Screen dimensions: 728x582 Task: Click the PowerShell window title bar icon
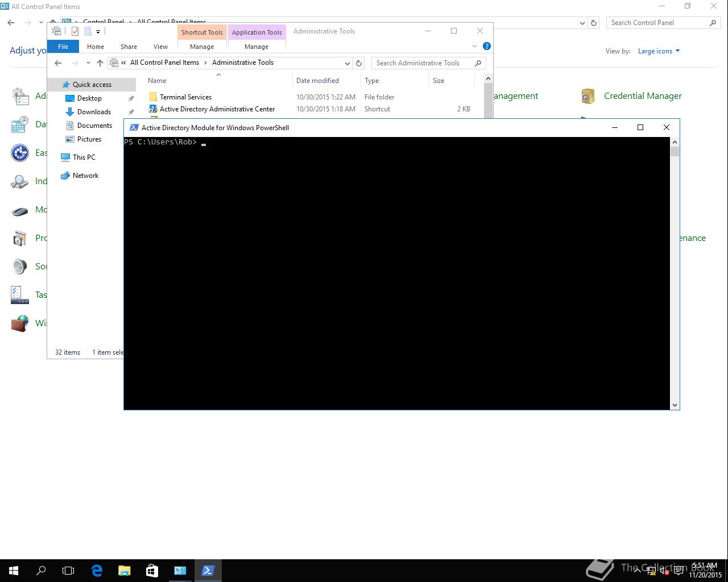click(x=134, y=127)
